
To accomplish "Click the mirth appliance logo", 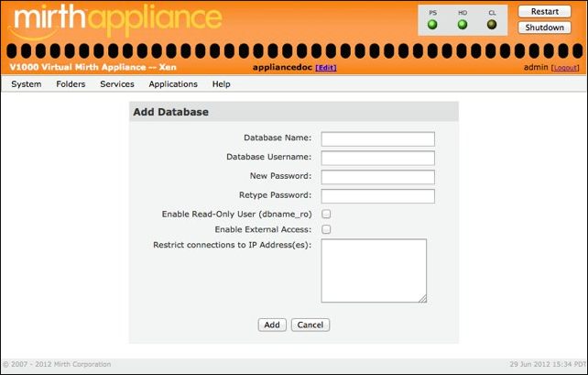I will tap(115, 21).
